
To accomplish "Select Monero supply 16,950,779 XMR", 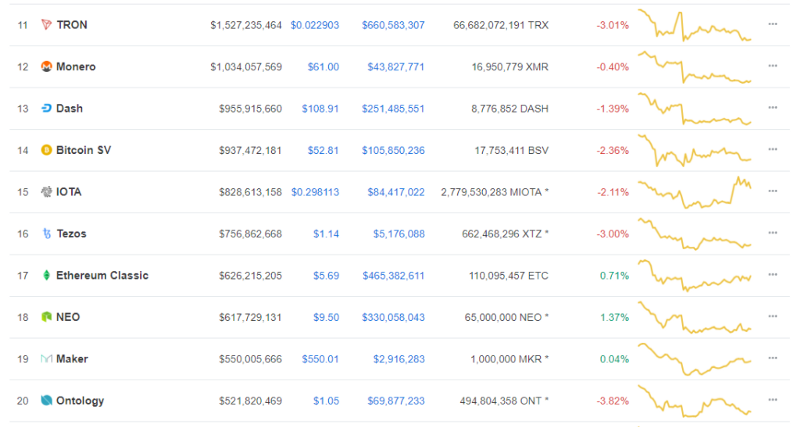I will pyautogui.click(x=510, y=67).
